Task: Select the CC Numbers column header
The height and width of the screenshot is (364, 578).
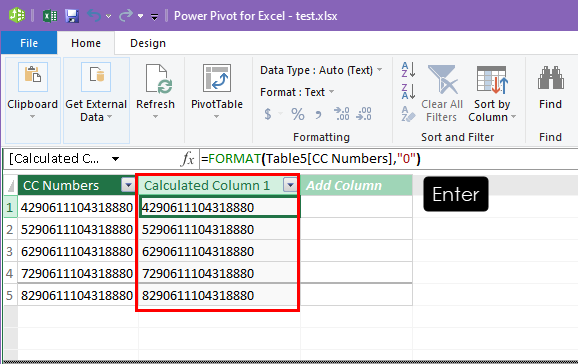Action: click(70, 185)
